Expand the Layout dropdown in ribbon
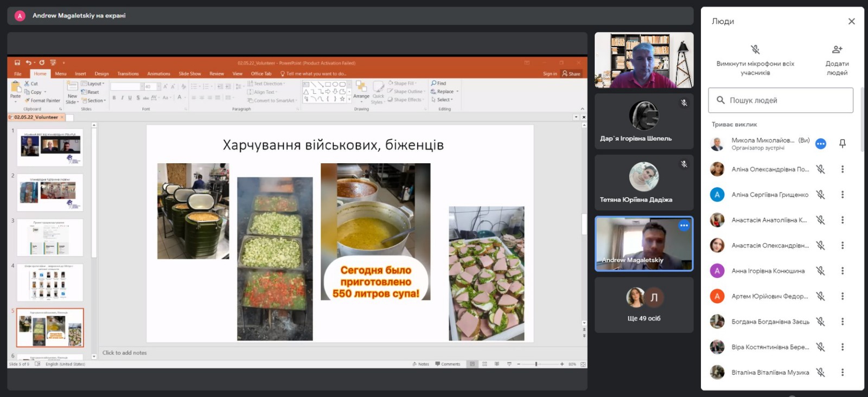868x397 pixels. 94,84
